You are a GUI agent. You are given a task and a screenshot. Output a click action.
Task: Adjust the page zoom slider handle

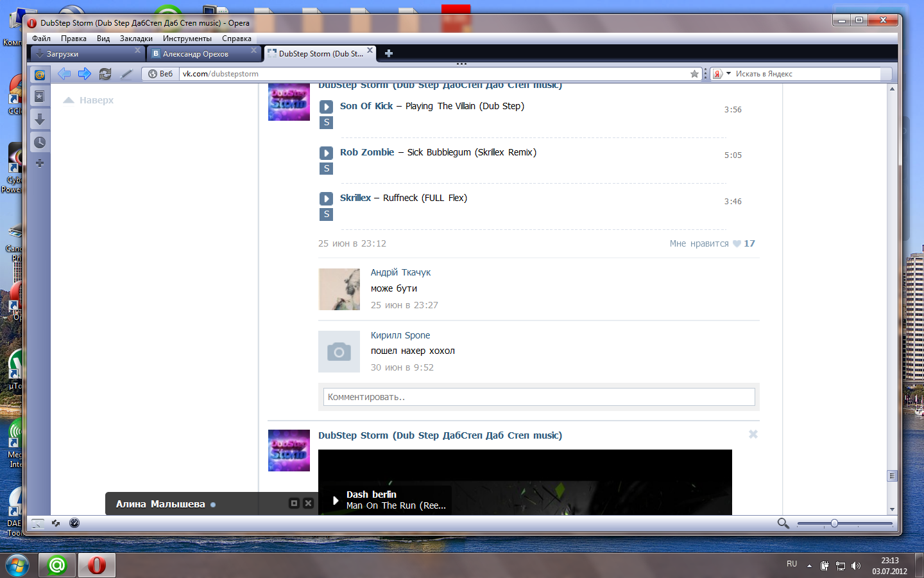point(834,523)
